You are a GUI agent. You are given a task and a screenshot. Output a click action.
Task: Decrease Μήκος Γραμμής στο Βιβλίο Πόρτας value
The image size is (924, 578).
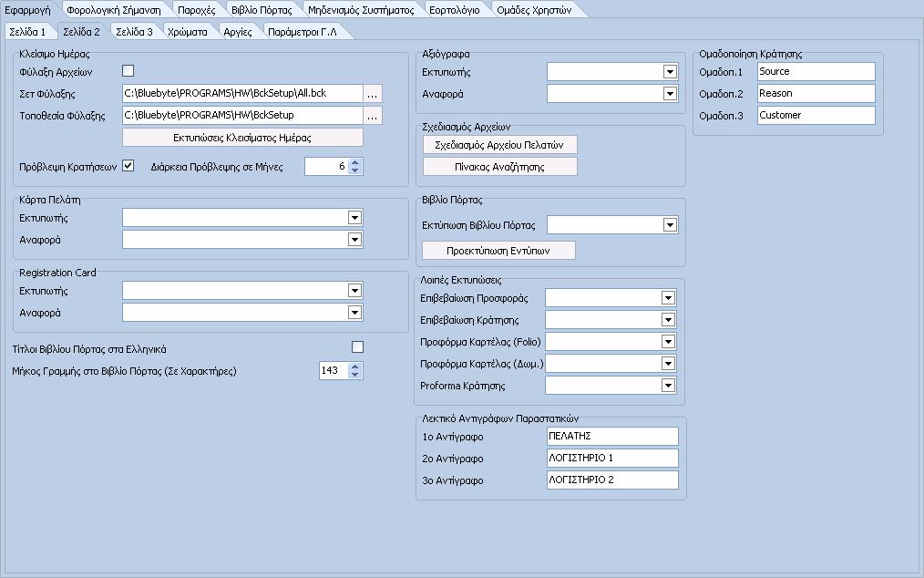click(354, 374)
